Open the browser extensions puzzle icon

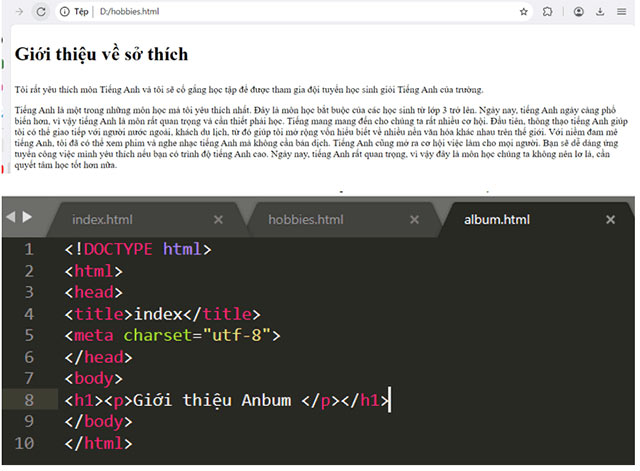547,11
